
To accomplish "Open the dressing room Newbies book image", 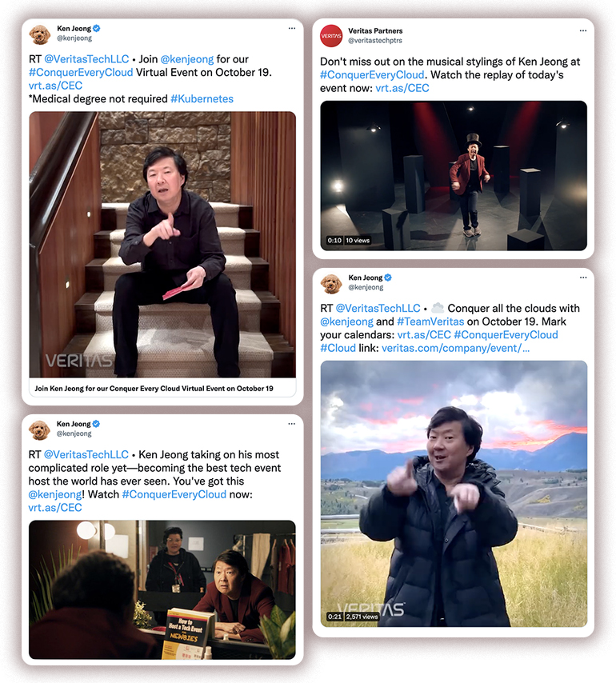I will (x=162, y=589).
